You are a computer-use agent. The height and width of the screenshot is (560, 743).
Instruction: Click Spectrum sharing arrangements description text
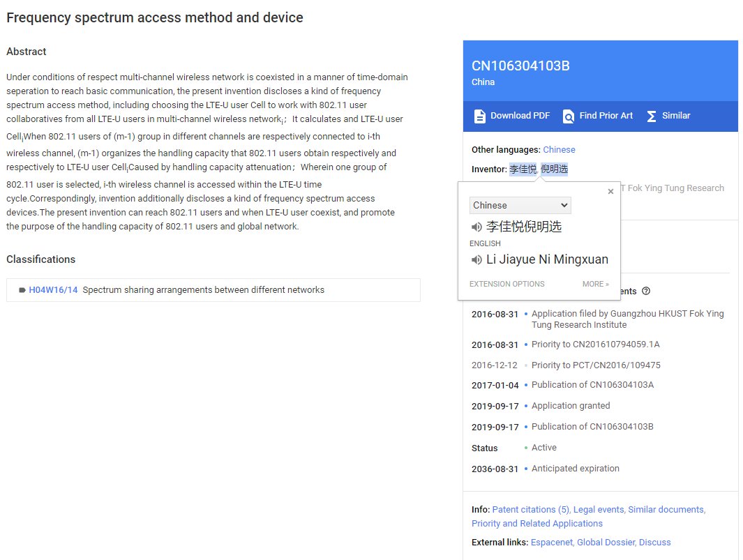[203, 290]
